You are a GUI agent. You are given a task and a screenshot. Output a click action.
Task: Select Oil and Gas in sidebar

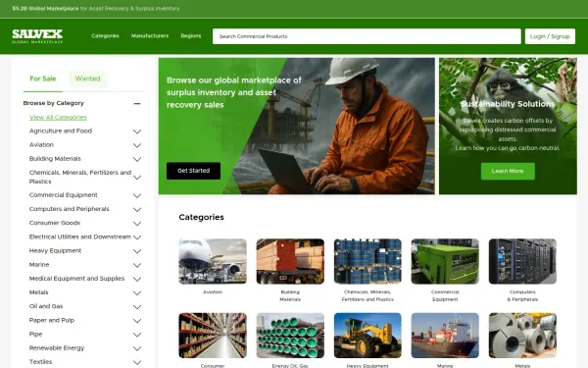[46, 306]
